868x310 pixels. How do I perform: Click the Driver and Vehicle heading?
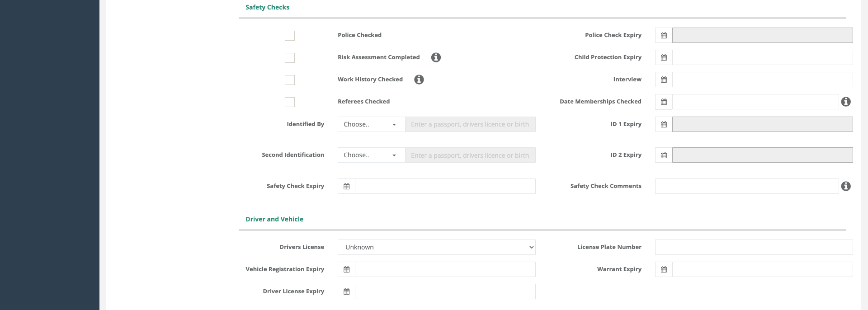[274, 219]
